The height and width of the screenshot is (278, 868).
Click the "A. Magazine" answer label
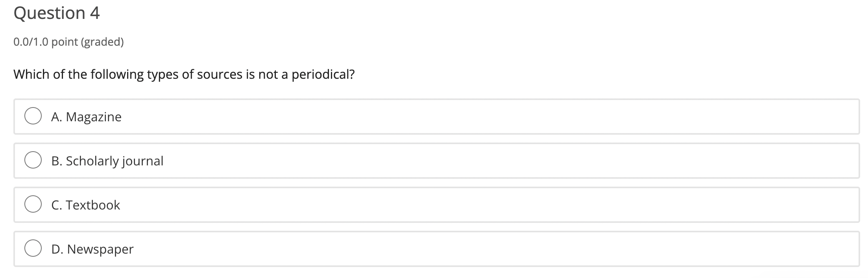pos(86,117)
